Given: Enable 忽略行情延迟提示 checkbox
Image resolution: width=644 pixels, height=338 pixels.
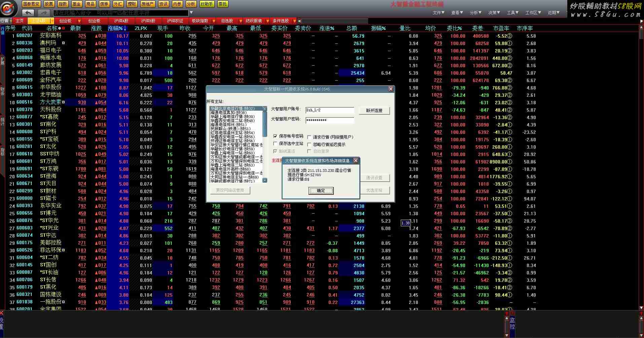Looking at the screenshot, I should pos(309,144).
